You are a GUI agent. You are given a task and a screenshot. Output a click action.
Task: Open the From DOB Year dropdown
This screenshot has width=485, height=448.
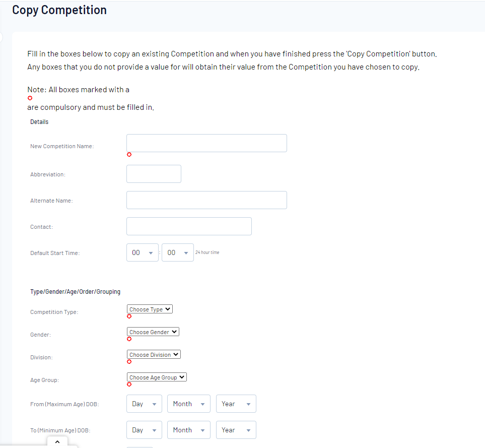coord(236,404)
